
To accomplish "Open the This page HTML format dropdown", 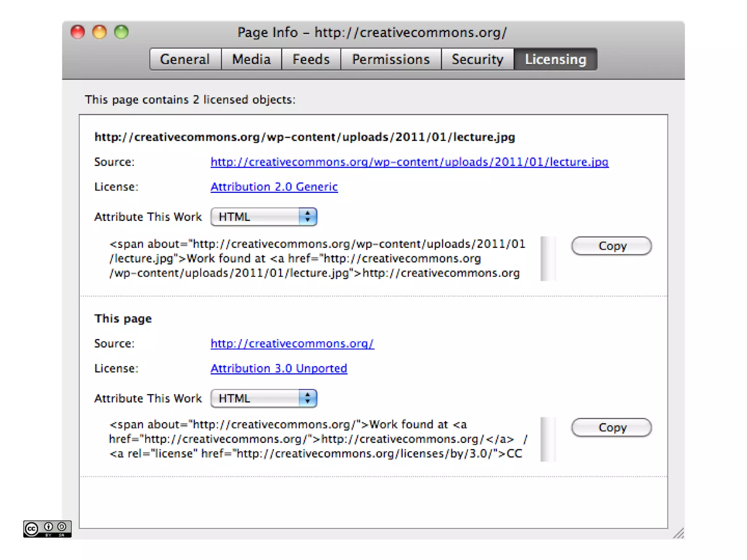I will click(264, 398).
